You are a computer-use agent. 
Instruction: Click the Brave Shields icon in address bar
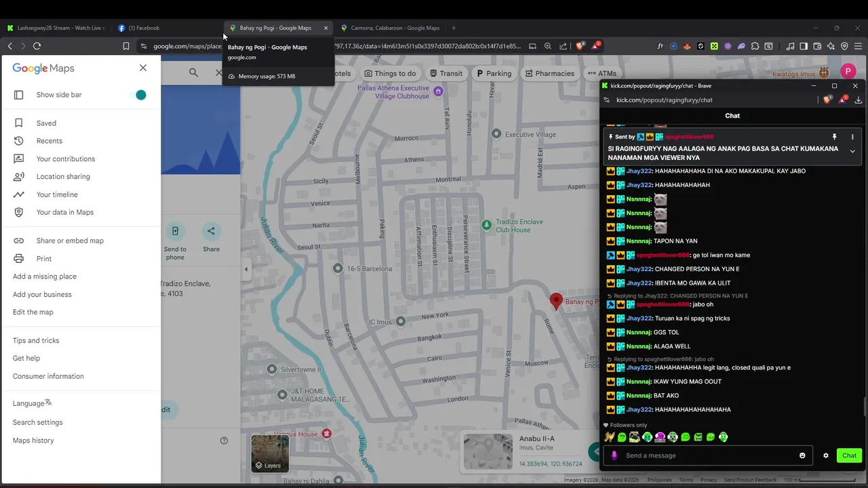click(580, 46)
